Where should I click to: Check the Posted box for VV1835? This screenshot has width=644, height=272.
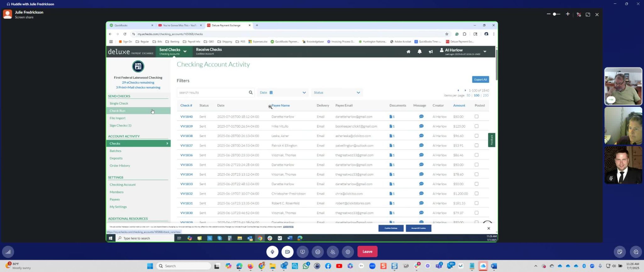coord(476,165)
